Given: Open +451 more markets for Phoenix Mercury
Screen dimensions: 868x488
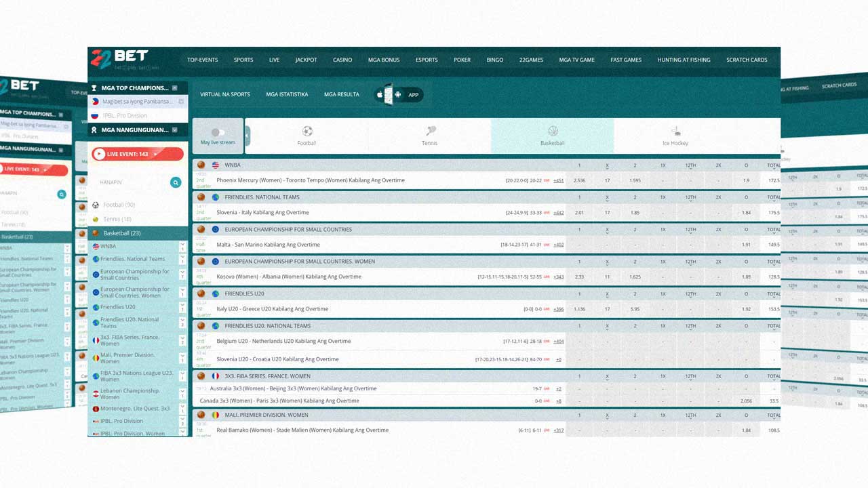Looking at the screenshot, I should pyautogui.click(x=558, y=180).
